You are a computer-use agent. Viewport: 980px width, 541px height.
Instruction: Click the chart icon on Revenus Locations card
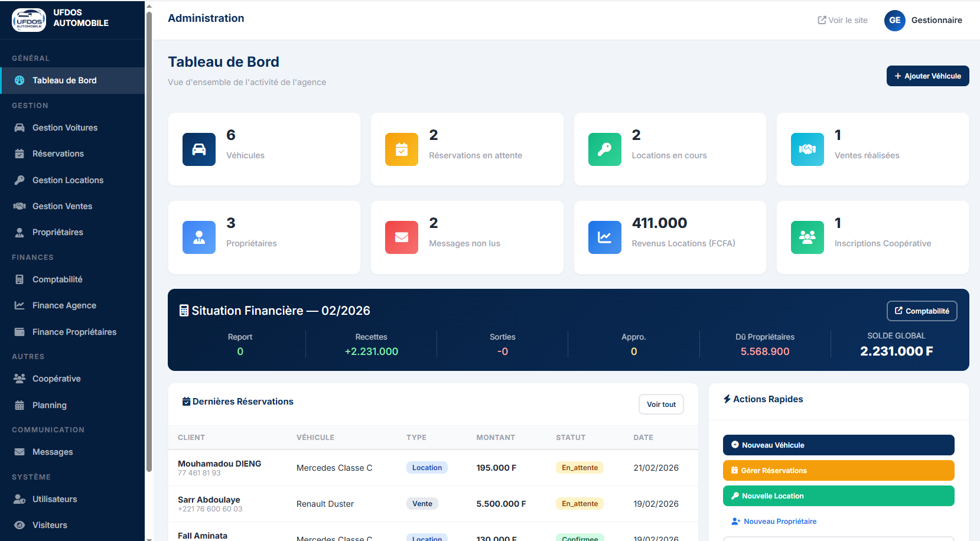[604, 237]
